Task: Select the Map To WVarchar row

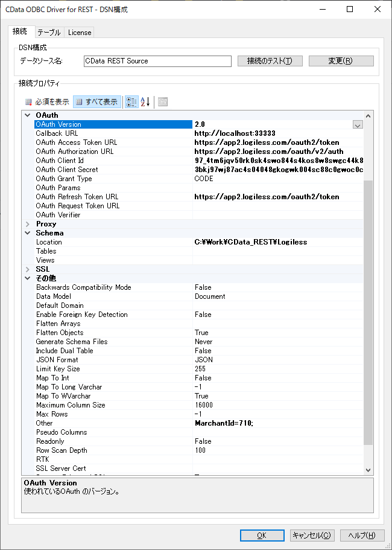Action: pyautogui.click(x=199, y=396)
